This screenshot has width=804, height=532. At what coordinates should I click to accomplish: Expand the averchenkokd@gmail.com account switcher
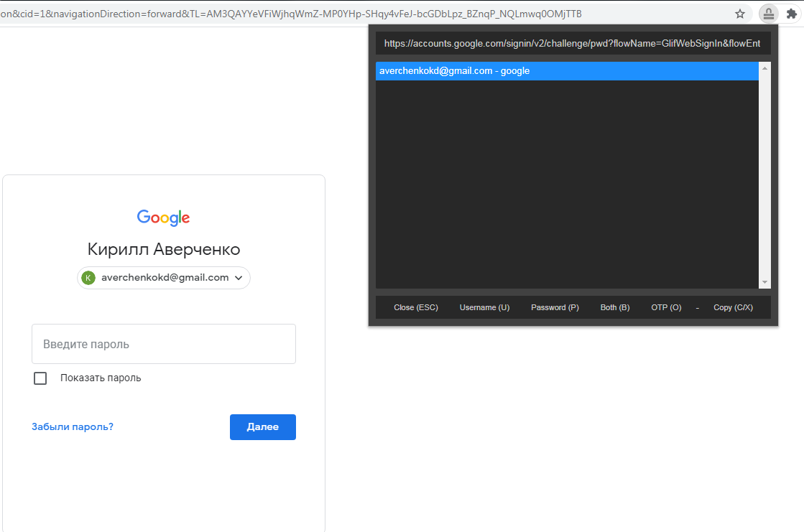pyautogui.click(x=164, y=278)
